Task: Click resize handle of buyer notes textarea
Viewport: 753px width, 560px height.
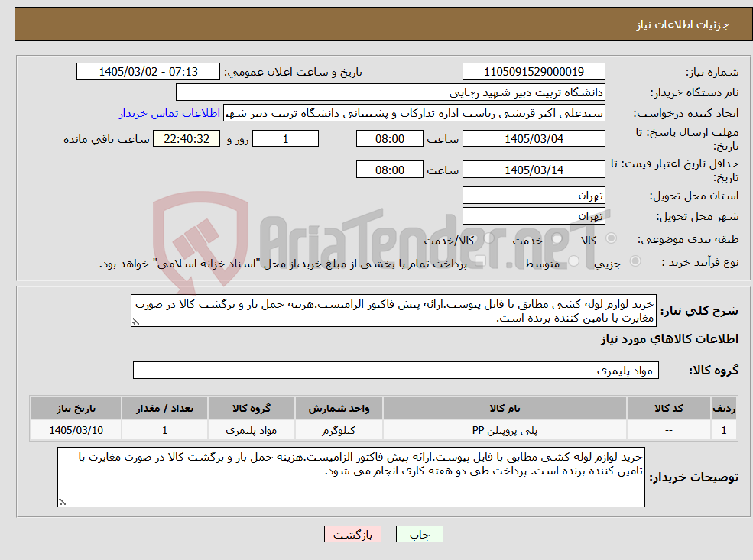Action: click(62, 502)
